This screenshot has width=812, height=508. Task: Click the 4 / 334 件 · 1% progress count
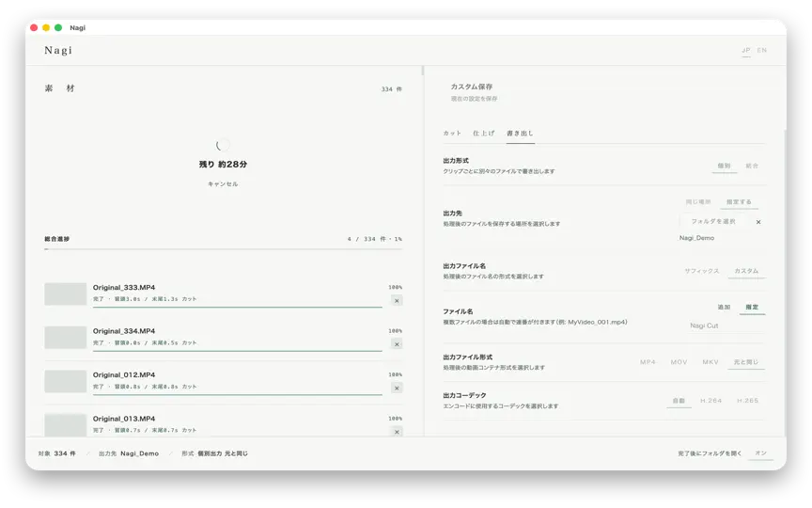click(x=374, y=239)
